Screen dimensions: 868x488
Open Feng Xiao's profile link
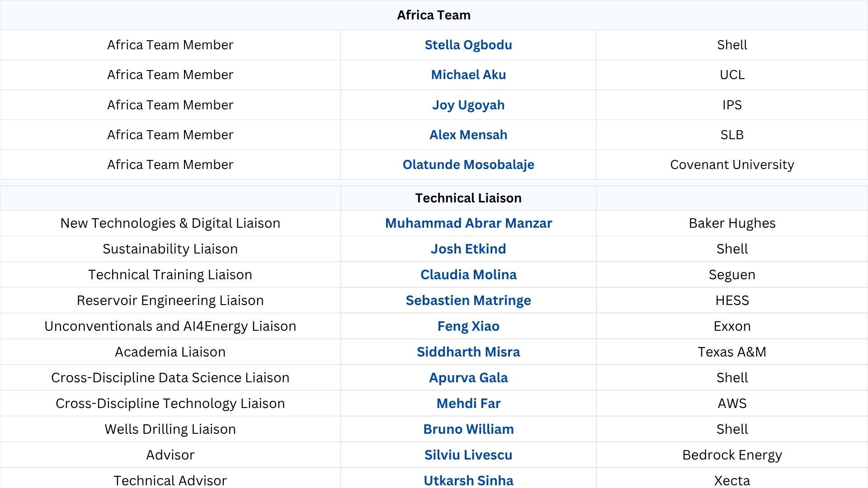468,326
